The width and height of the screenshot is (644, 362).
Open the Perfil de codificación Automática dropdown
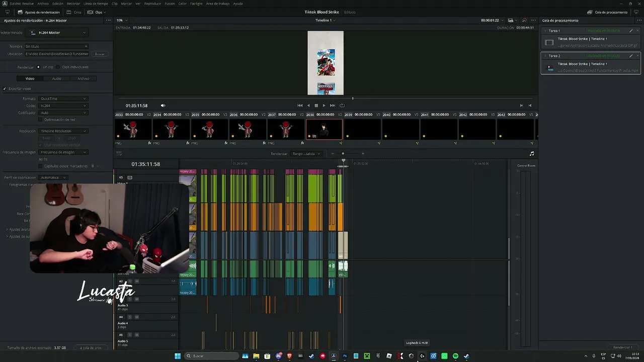[x=53, y=177]
